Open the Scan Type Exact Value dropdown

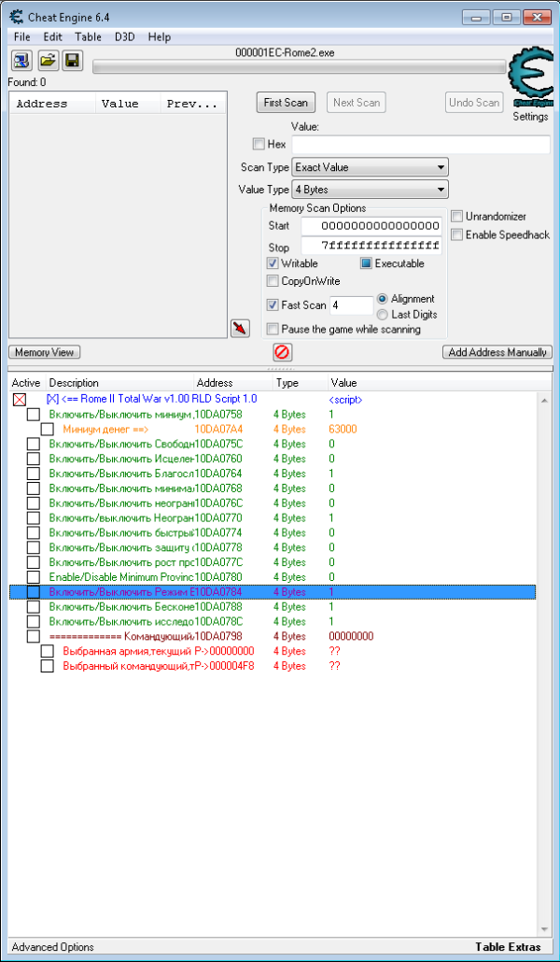pos(370,167)
